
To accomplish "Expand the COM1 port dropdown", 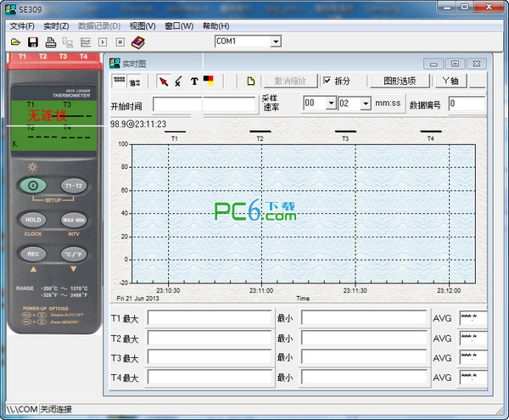I will [x=276, y=42].
